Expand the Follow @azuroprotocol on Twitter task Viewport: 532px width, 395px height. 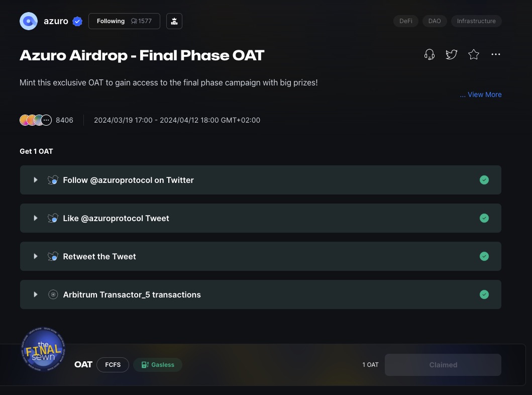[36, 180]
